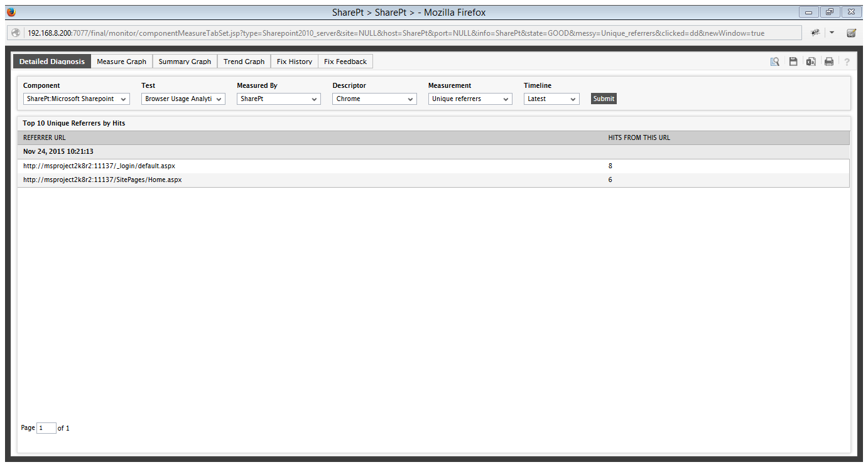Select the Detailed Diagnosis tab
This screenshot has height=467, width=868.
[52, 62]
